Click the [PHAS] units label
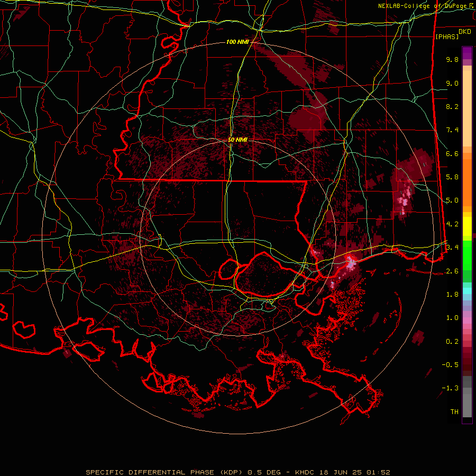The image size is (476, 476). (x=447, y=37)
